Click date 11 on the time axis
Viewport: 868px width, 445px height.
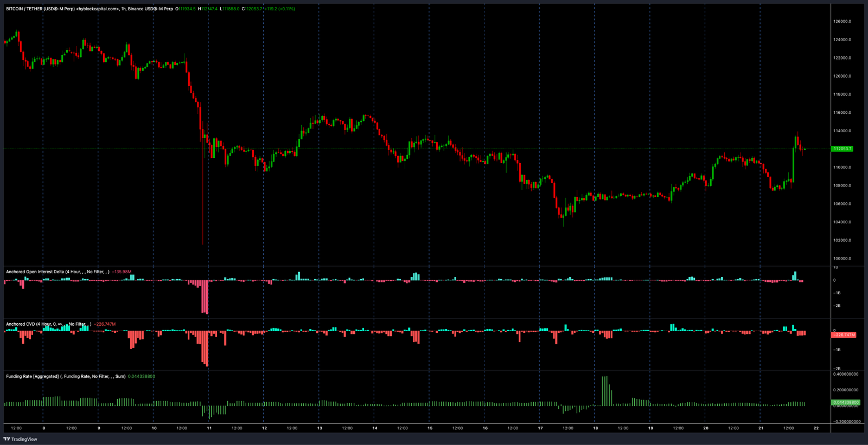pos(209,428)
